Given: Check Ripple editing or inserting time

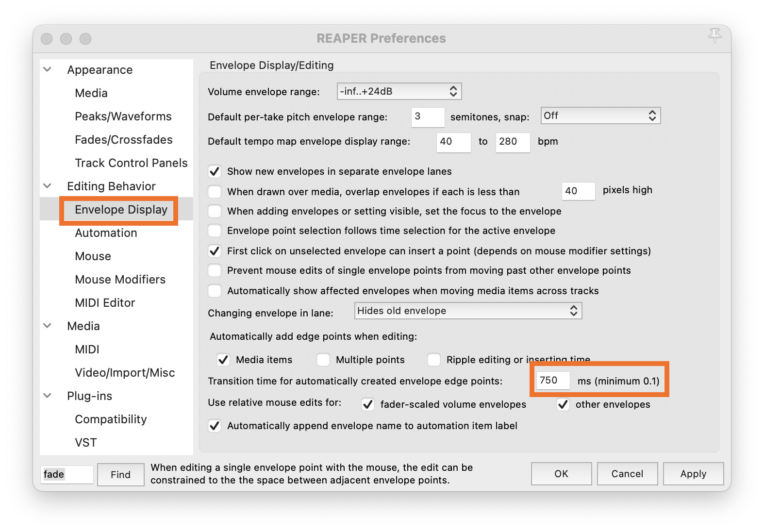Looking at the screenshot, I should [434, 360].
